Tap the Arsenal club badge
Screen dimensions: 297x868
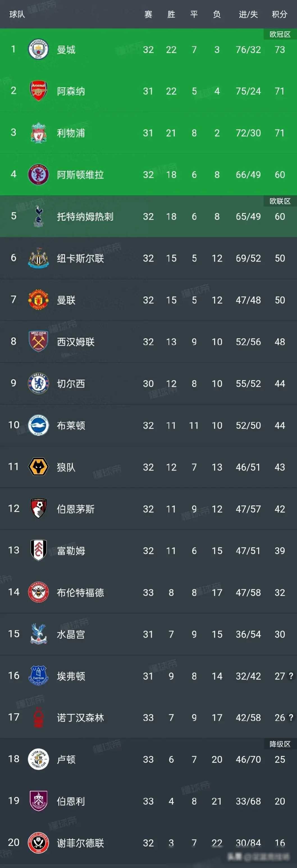tap(38, 91)
